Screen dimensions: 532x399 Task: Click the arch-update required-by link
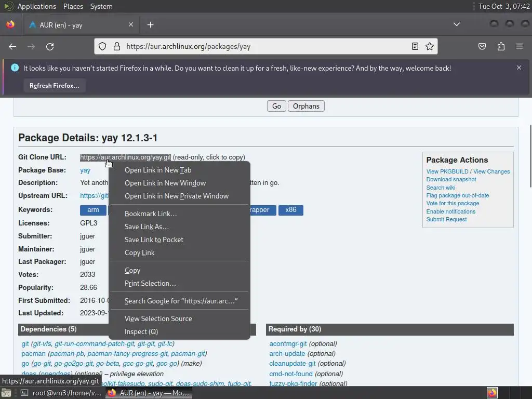click(287, 353)
